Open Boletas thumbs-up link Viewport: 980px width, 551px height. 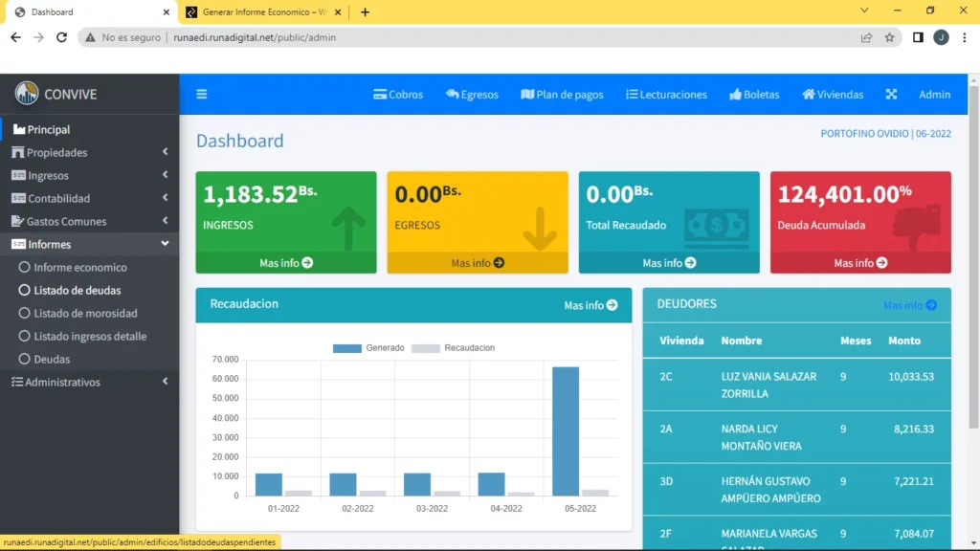pyautogui.click(x=754, y=95)
